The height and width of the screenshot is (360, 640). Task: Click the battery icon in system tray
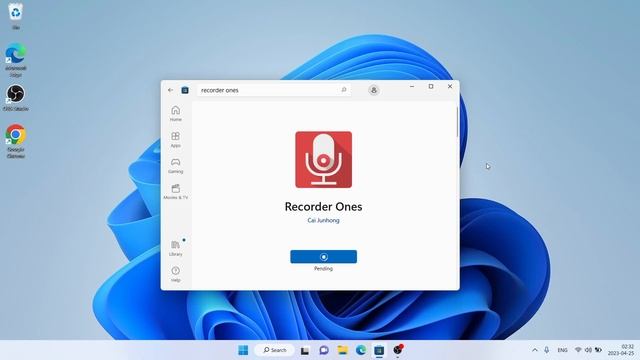point(598,350)
